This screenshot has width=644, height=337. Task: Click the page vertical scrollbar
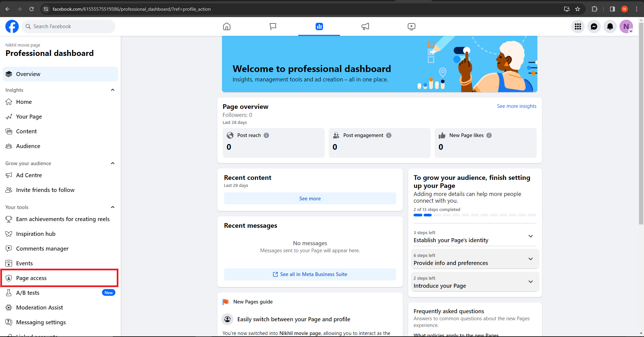[x=641, y=123]
